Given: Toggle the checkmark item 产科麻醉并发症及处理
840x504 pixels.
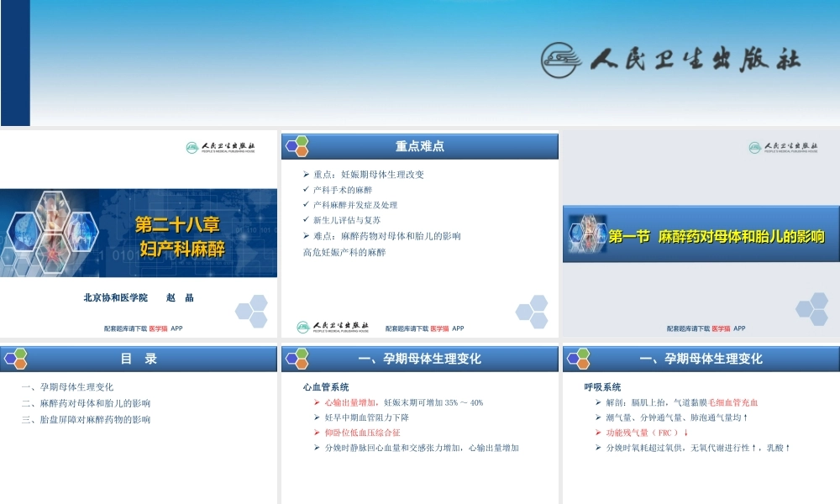Looking at the screenshot, I should tap(356, 205).
